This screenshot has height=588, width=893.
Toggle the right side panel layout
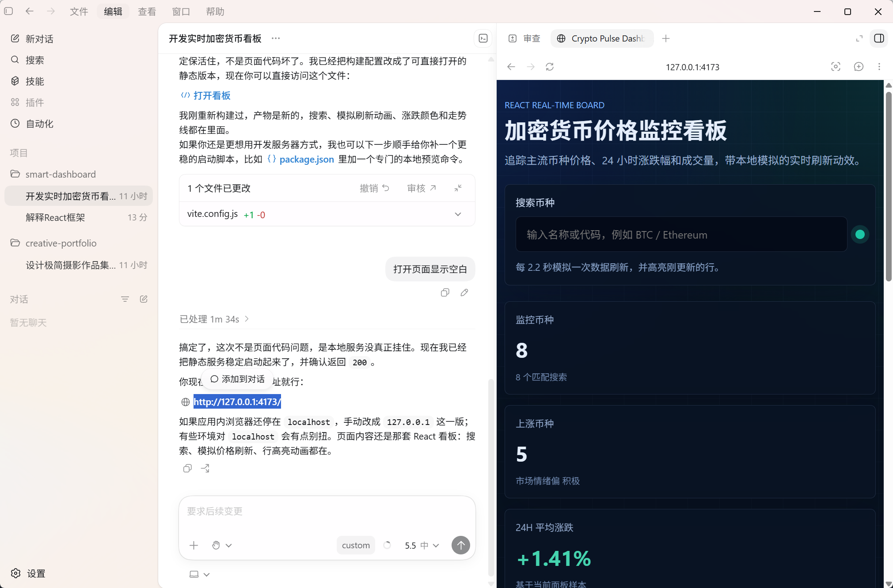879,38
